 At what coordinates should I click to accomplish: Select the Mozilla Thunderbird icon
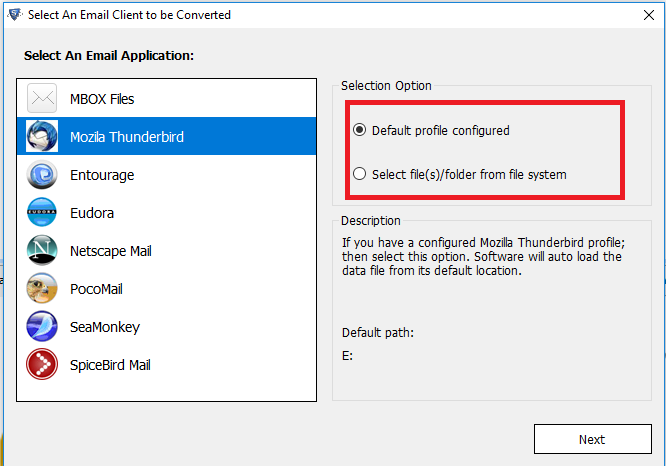tap(42, 136)
